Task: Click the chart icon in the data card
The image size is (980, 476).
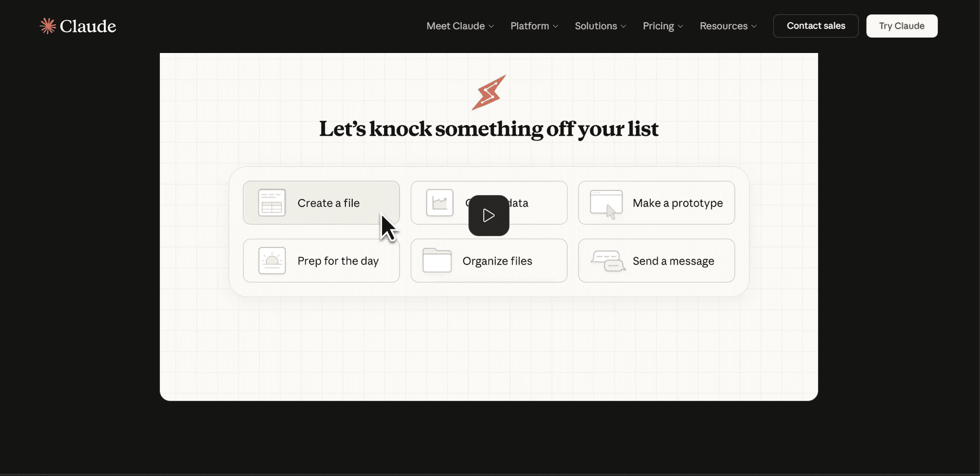Action: [440, 203]
